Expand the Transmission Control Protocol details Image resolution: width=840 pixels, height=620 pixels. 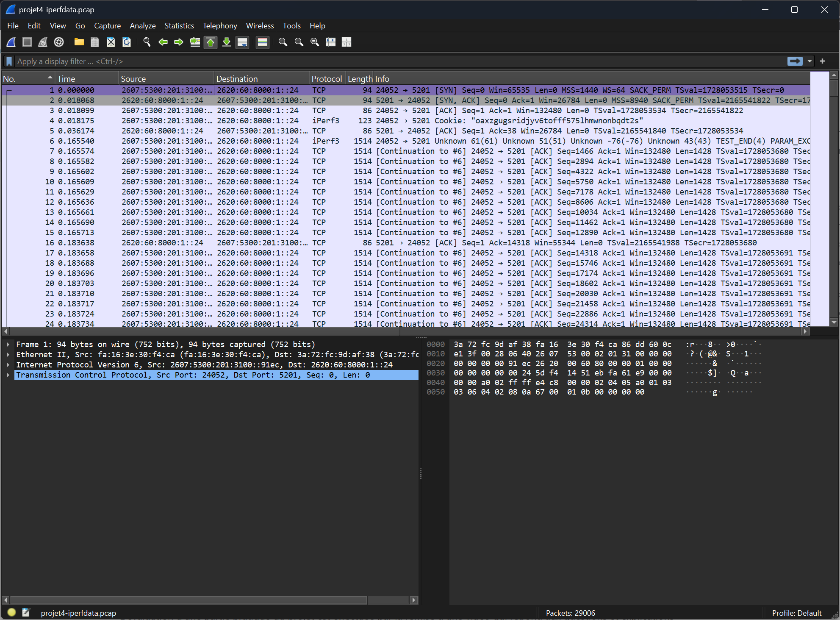point(8,375)
